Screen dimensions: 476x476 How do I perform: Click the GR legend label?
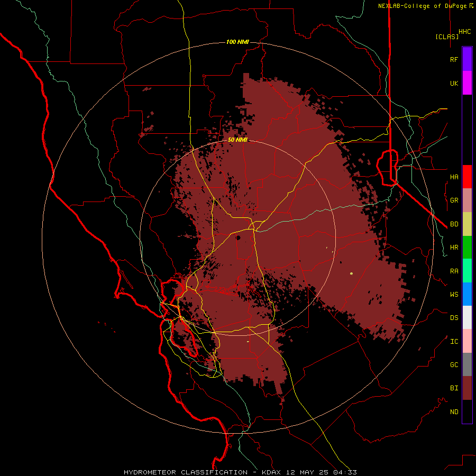454,200
